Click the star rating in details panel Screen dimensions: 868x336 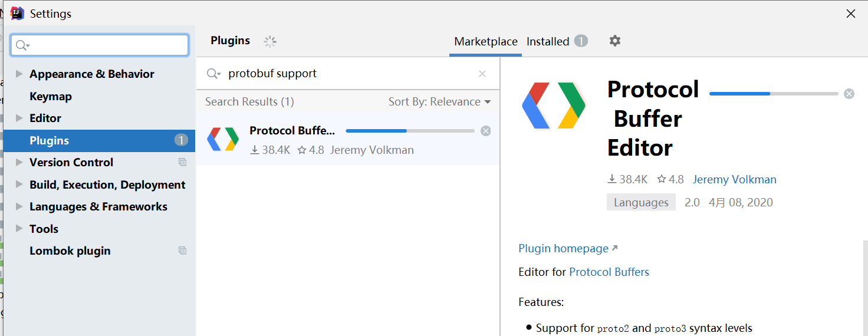(670, 179)
